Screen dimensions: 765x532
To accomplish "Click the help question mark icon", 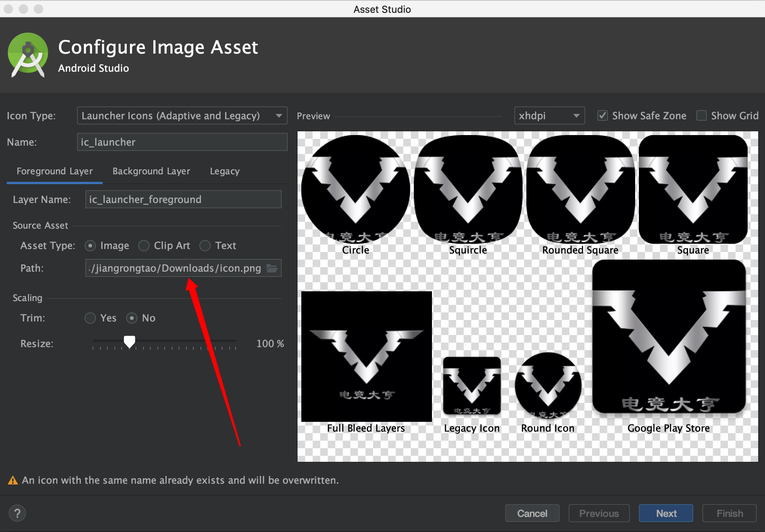I will coord(17,513).
